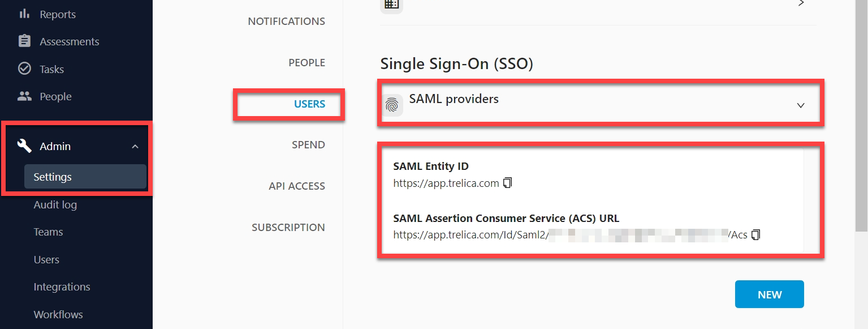Click the Reports bar chart icon
Screen dimensions: 868x329
[24, 14]
